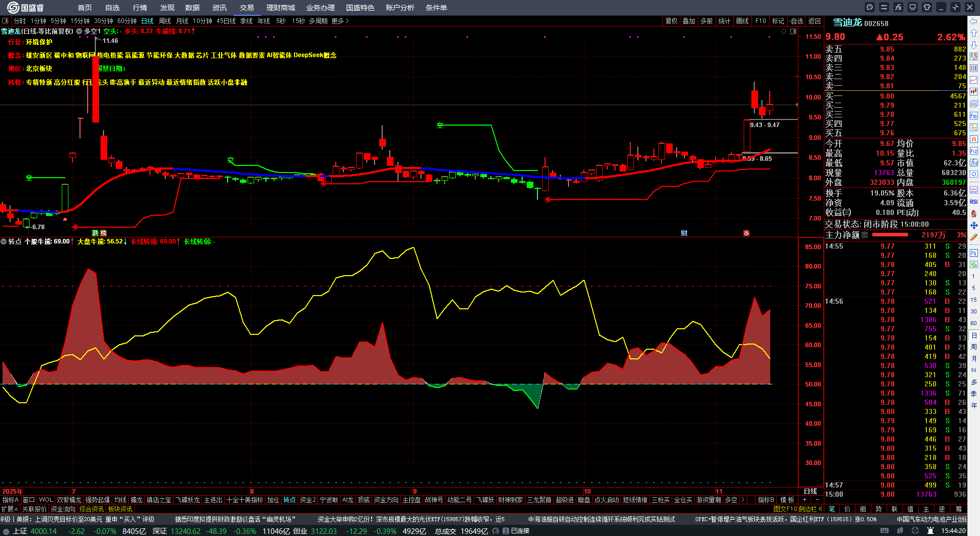This screenshot has height=536, width=980.
Task: Click the maximize panel icon at chart top right
Action: (793, 31)
